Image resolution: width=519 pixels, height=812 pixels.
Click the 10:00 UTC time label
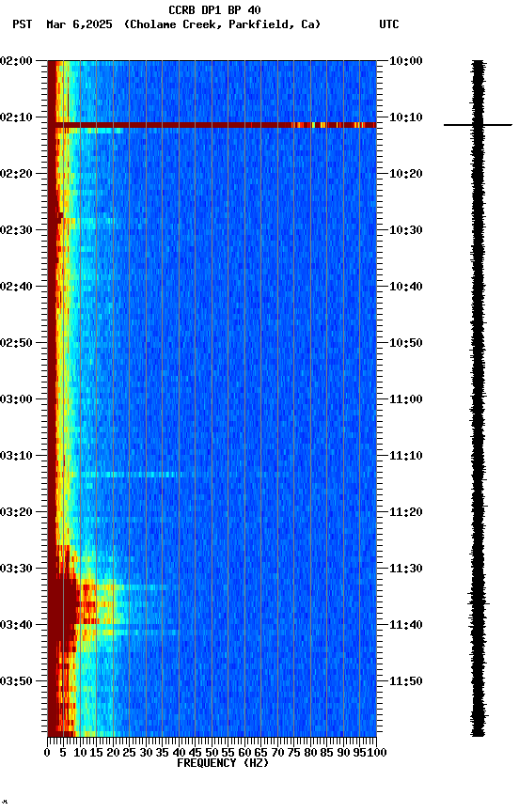pyautogui.click(x=405, y=61)
